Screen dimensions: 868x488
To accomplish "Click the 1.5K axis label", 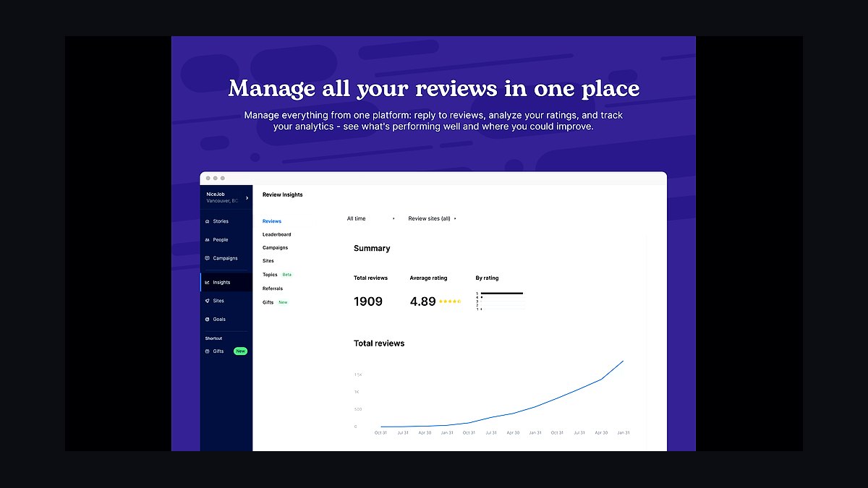I will tap(358, 374).
